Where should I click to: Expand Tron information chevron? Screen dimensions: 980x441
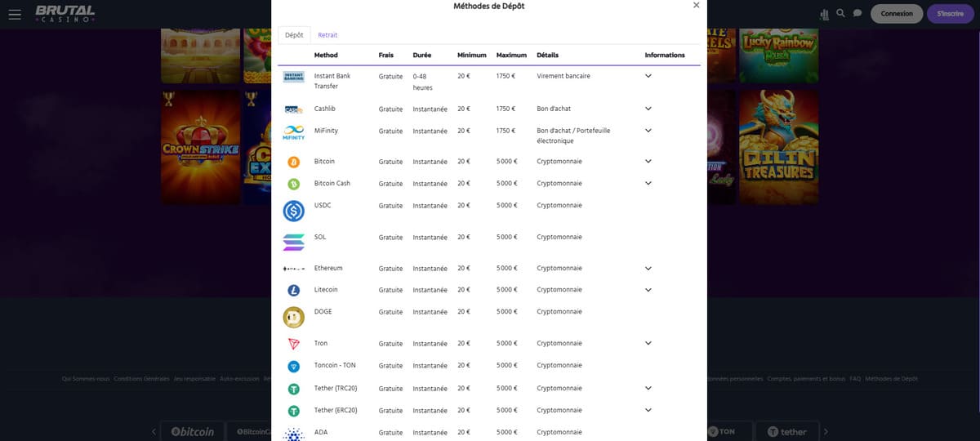[x=648, y=344]
